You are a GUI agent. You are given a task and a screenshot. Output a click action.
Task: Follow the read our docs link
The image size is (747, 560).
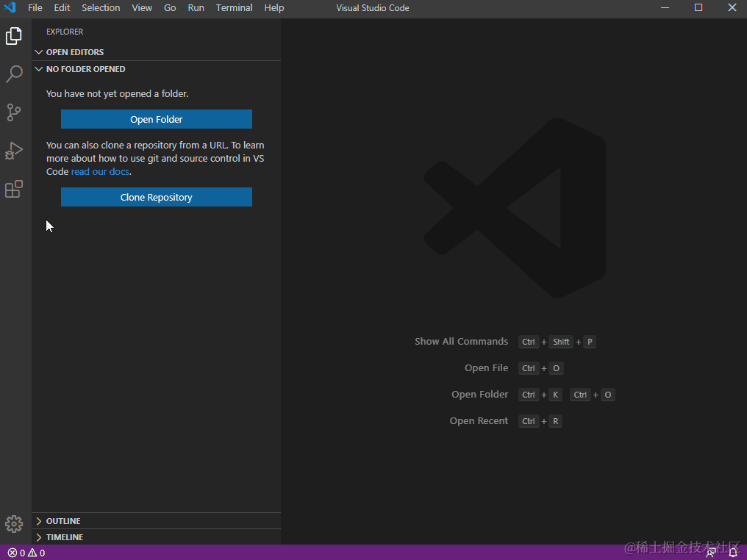coord(100,171)
